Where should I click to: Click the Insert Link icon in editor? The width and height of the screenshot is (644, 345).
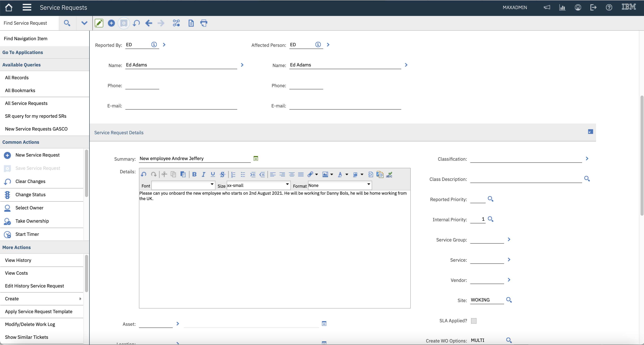click(x=310, y=174)
